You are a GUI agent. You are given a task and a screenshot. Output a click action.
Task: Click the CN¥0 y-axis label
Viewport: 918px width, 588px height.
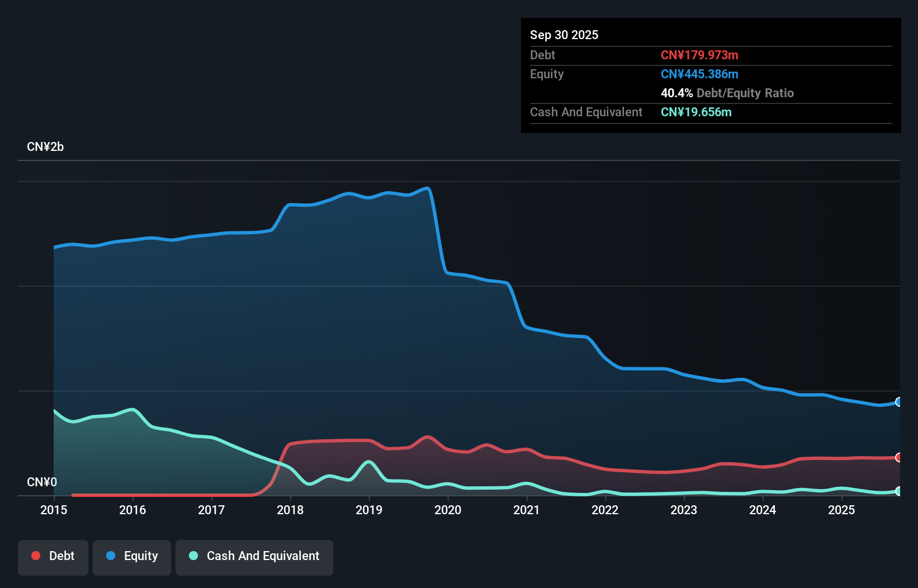[x=42, y=482]
